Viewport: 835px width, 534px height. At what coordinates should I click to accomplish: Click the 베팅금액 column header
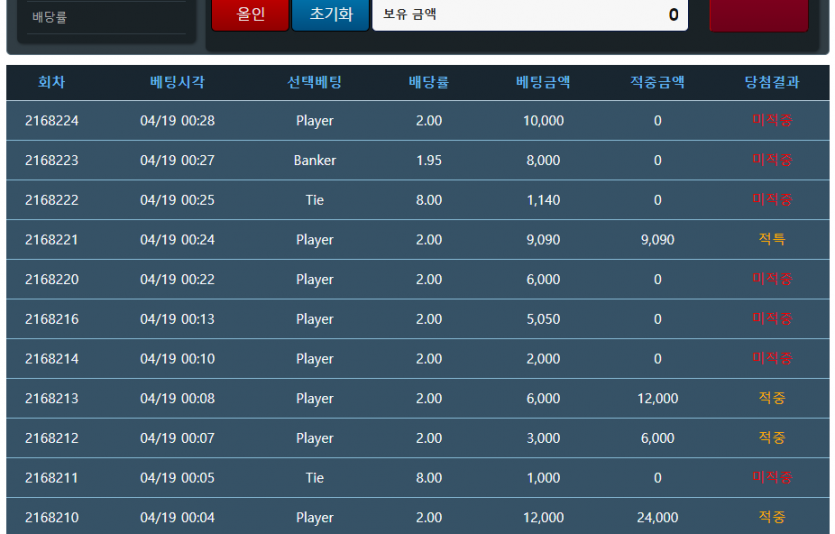tap(543, 83)
